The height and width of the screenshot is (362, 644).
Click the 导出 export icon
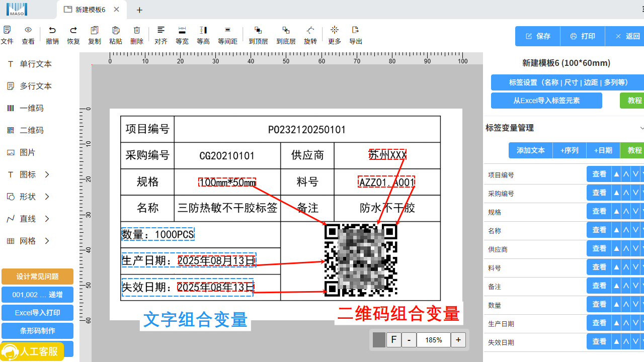click(356, 30)
